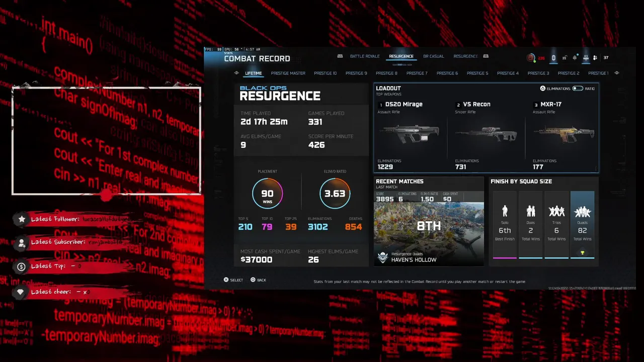Open the Prestige 6 tab
Screen dimensions: 644x362
coord(447,73)
